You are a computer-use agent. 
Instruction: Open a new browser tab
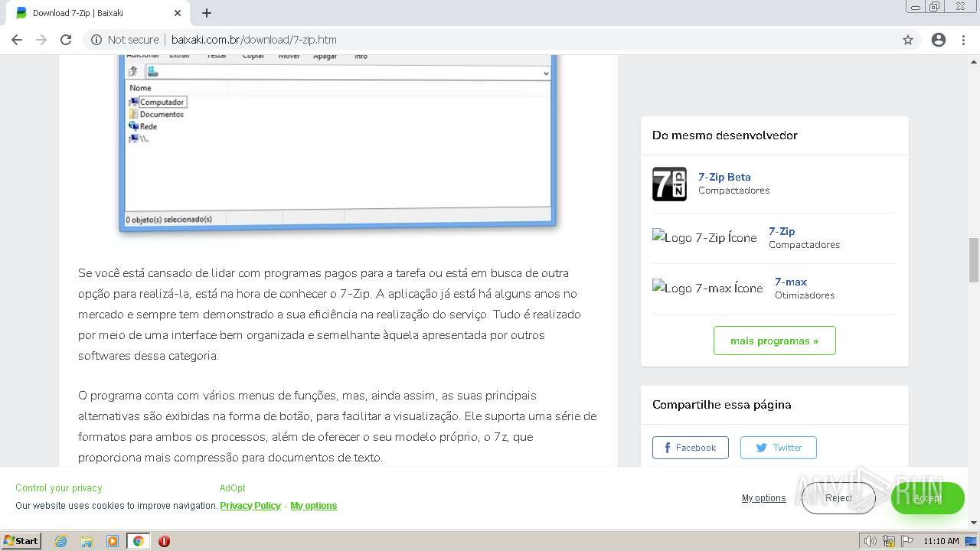pos(207,13)
